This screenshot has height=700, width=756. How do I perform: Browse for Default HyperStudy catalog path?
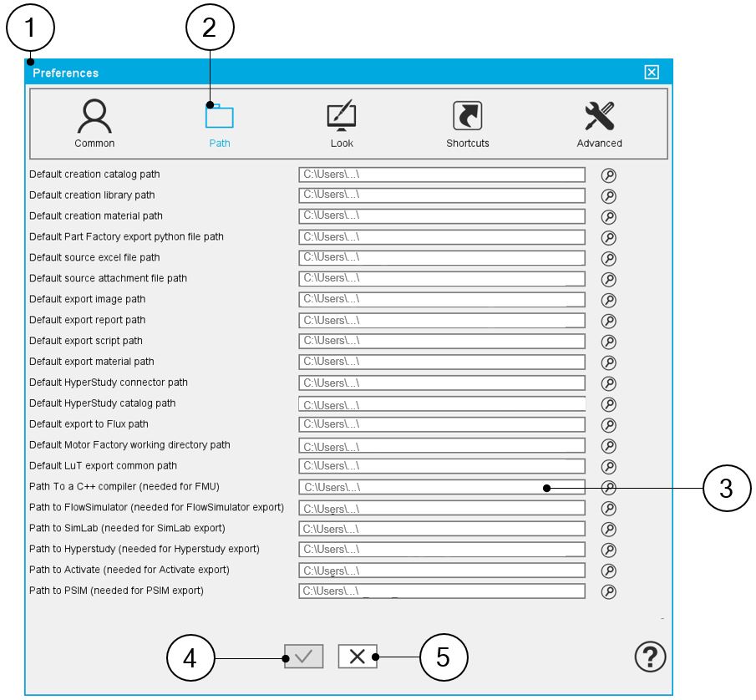pos(609,404)
